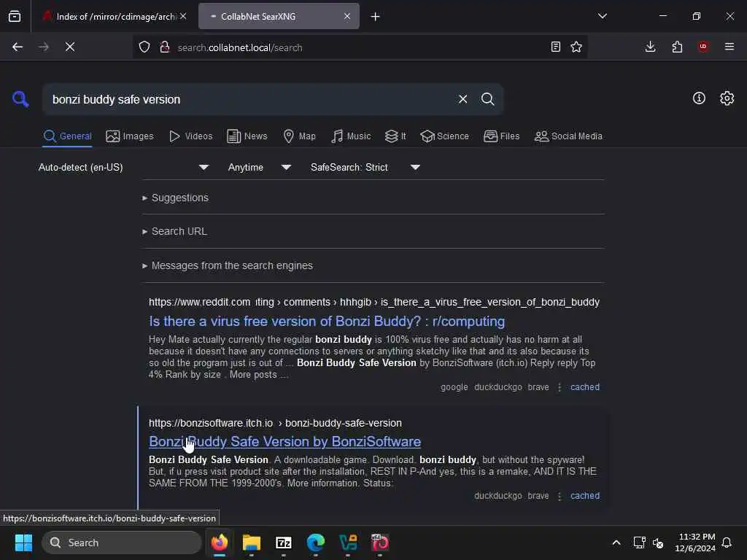Switch to the Social Media category
Screen dimensions: 747x560
(568, 136)
